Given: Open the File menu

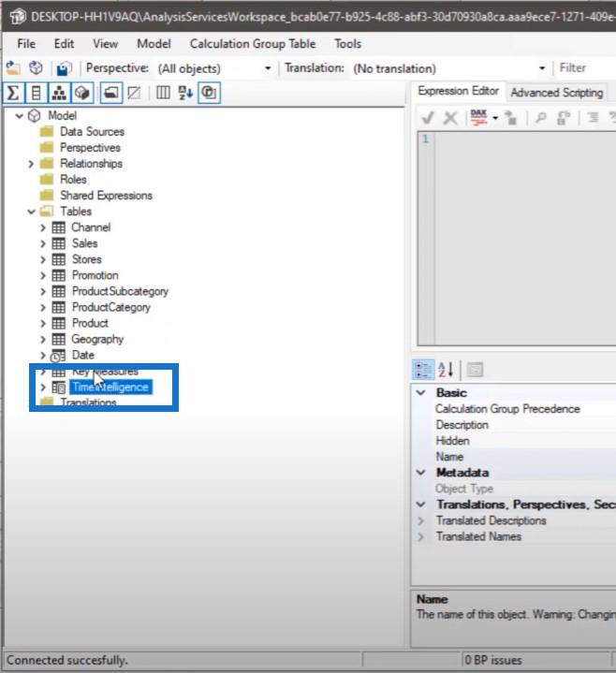Looking at the screenshot, I should tap(26, 44).
